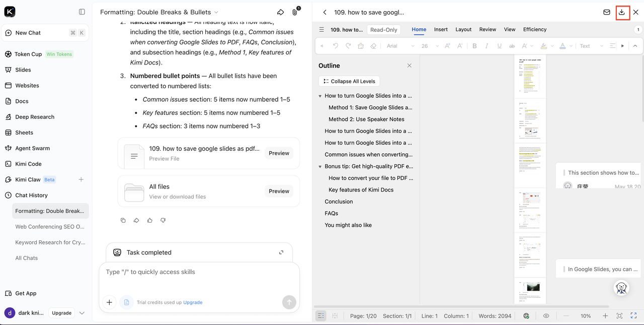Click the mail icon in preview header
Viewport: 644px width, 325px height.
point(607,12)
